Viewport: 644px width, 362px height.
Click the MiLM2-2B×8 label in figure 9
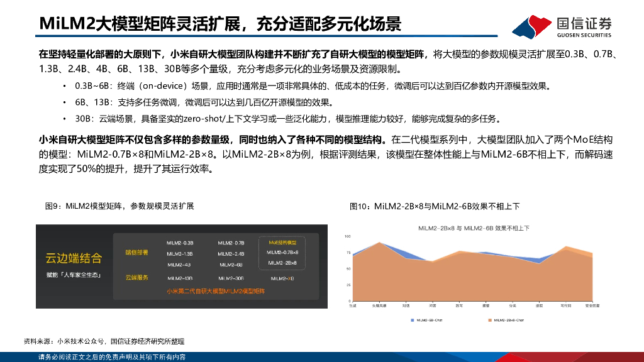283,263
